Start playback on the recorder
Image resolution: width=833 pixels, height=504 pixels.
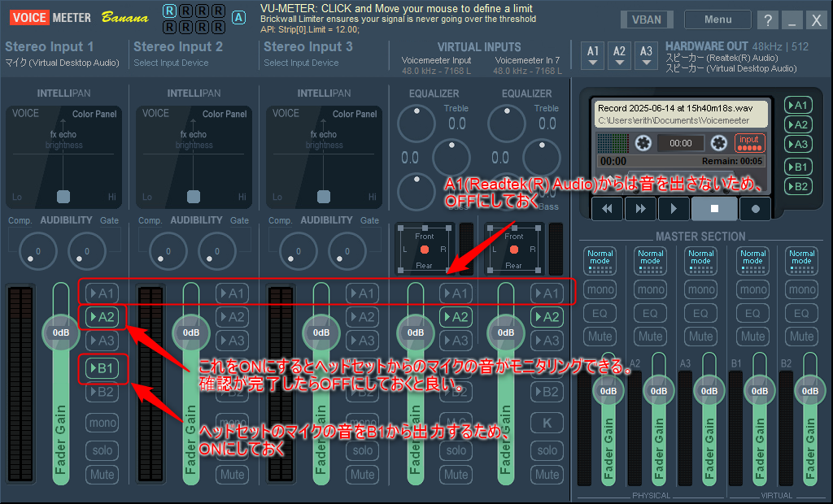click(674, 209)
